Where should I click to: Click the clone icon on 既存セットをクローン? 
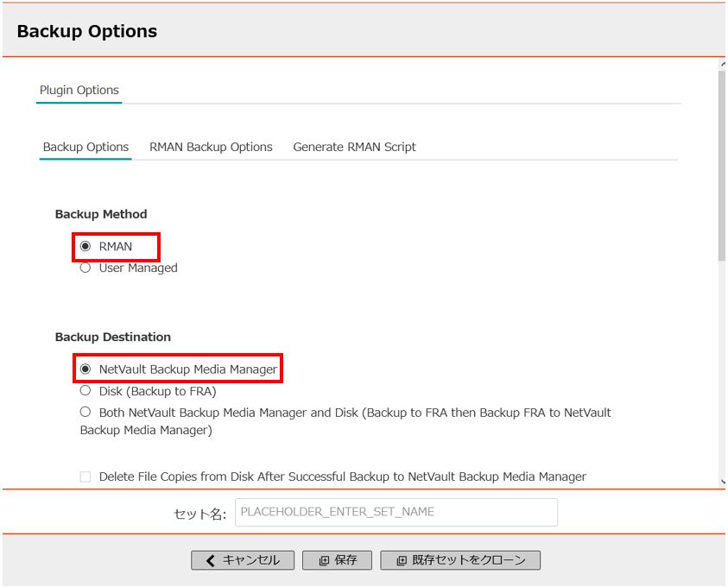point(402,560)
